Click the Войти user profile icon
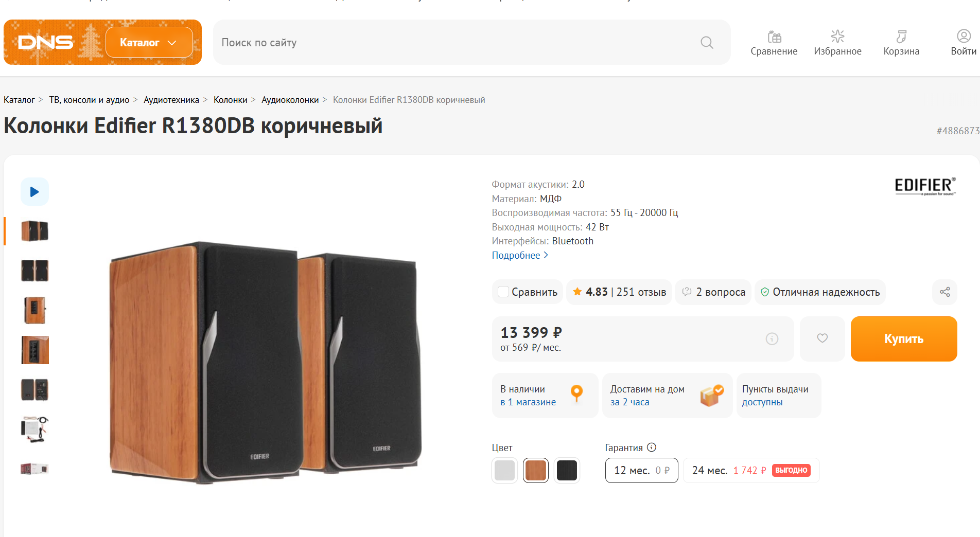The width and height of the screenshot is (980, 537). [x=963, y=37]
